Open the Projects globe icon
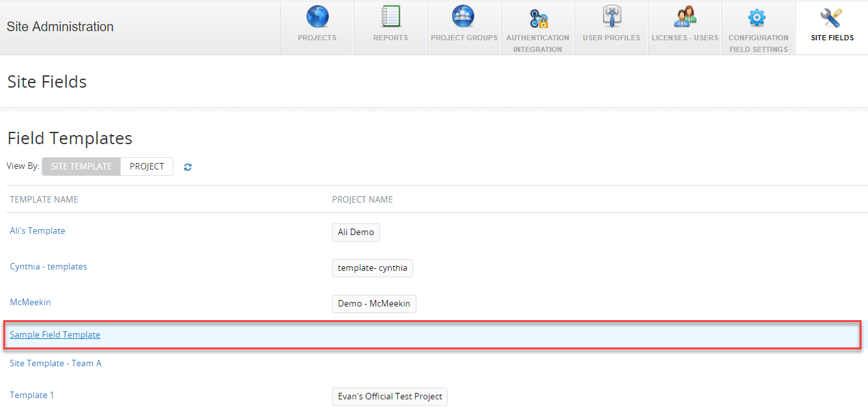Image resolution: width=868 pixels, height=413 pixels. click(x=317, y=17)
